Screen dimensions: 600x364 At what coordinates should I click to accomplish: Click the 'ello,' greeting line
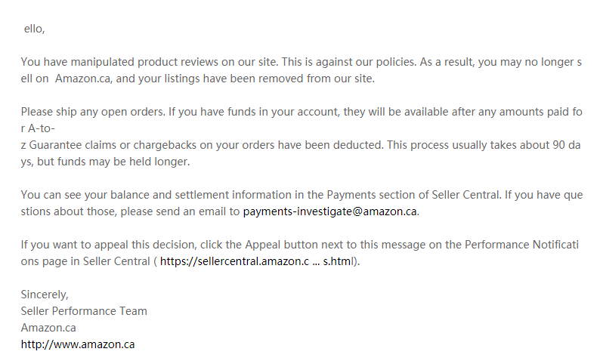pyautogui.click(x=35, y=29)
